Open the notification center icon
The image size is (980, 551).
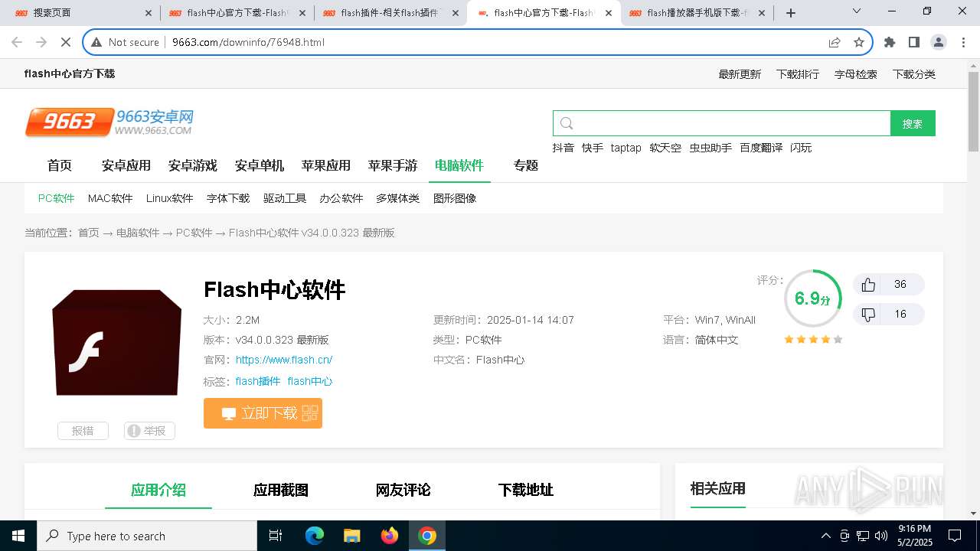tap(955, 536)
